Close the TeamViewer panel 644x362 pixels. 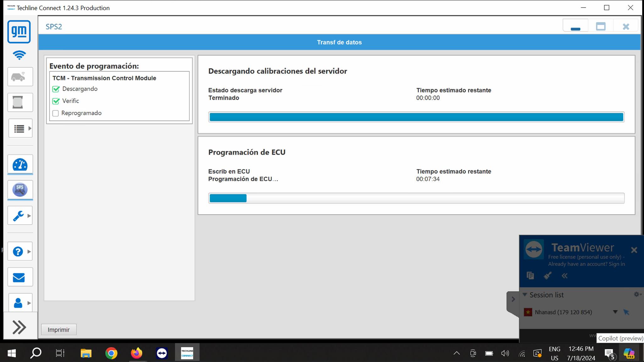(x=634, y=250)
